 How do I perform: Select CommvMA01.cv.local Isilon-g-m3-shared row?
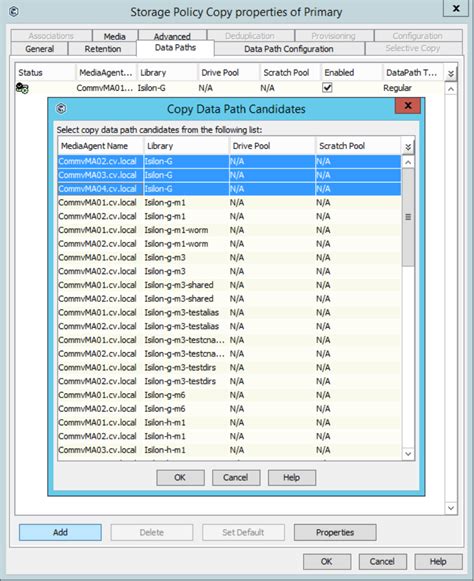click(x=229, y=285)
